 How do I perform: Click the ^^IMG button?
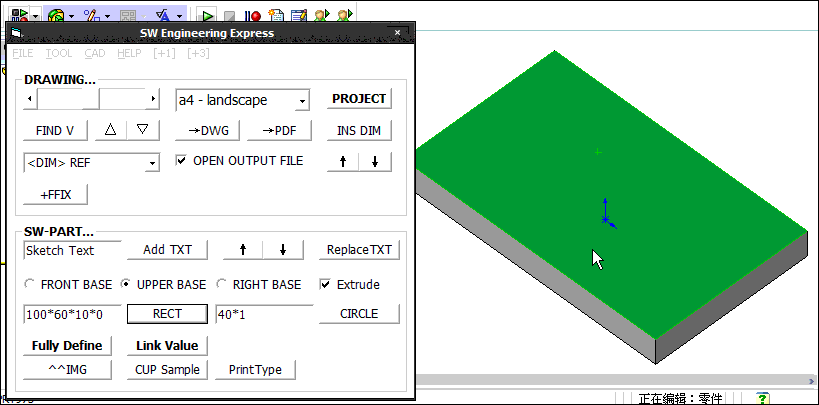point(67,369)
